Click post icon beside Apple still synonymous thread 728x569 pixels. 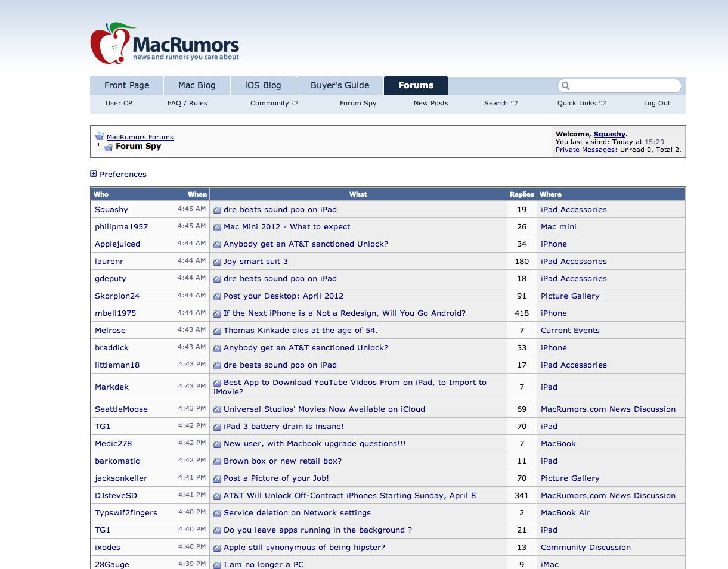217,548
